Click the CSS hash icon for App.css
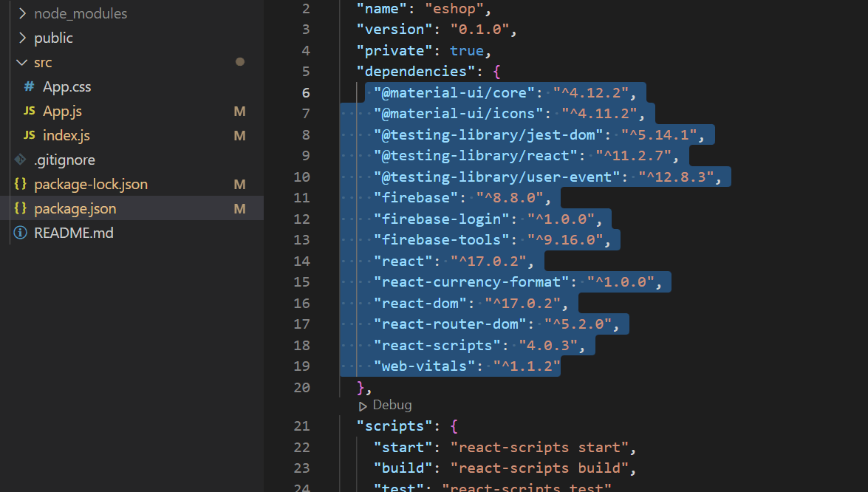The image size is (868, 492). (x=30, y=87)
